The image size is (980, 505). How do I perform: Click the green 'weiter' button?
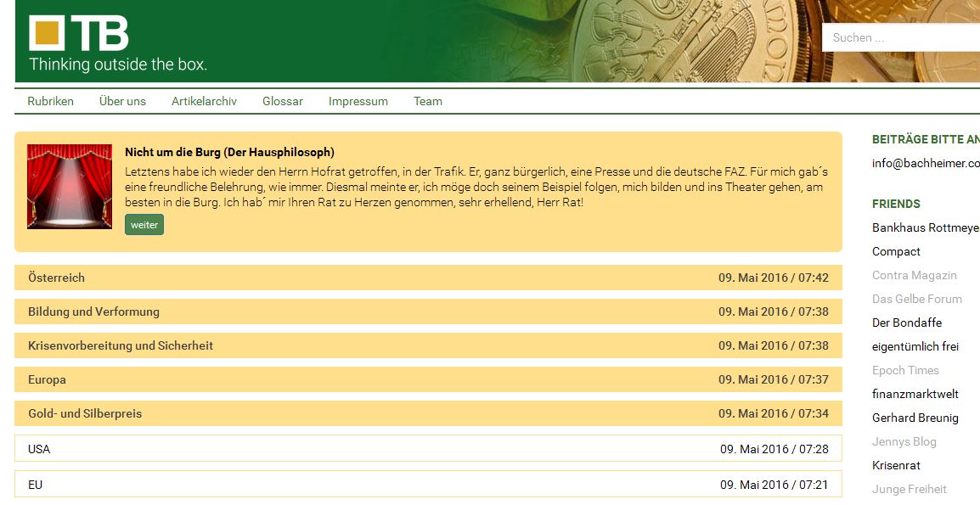[144, 225]
